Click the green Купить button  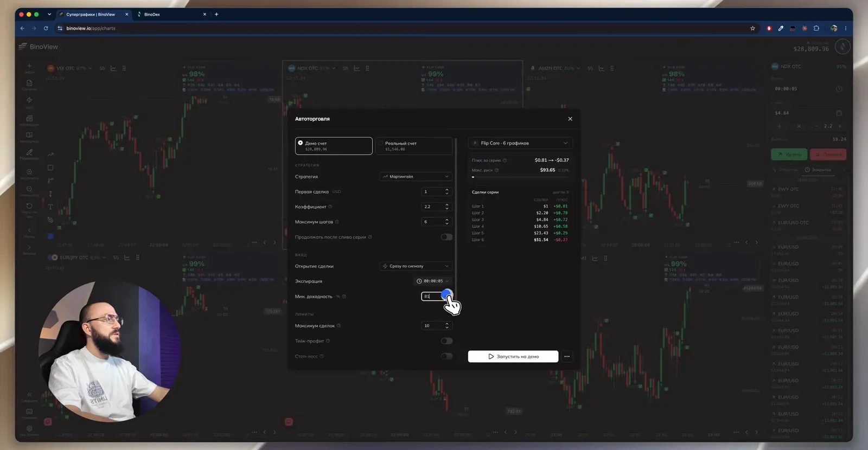(789, 155)
